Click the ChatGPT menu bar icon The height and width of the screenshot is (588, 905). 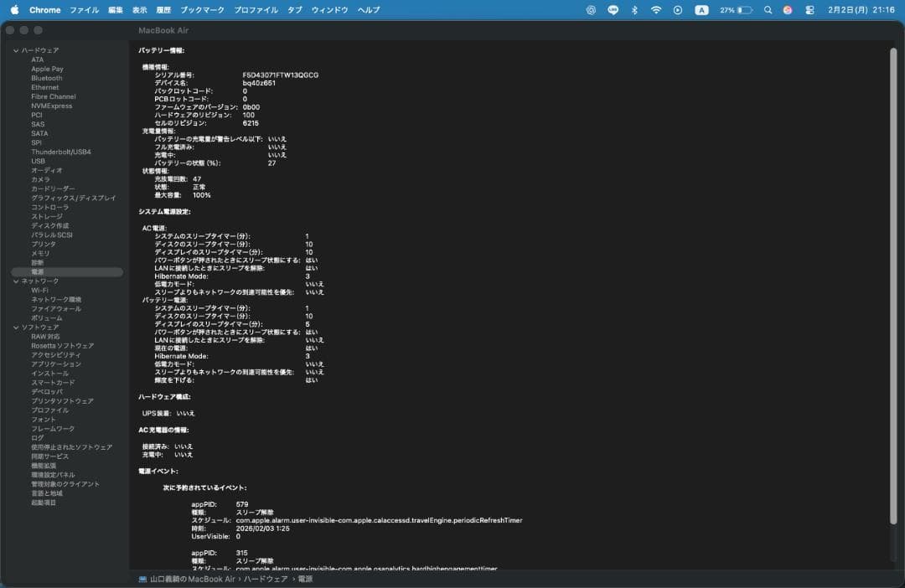(591, 10)
